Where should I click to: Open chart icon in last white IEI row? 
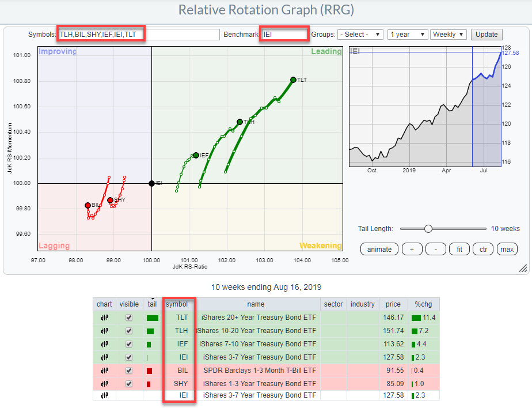(x=104, y=395)
